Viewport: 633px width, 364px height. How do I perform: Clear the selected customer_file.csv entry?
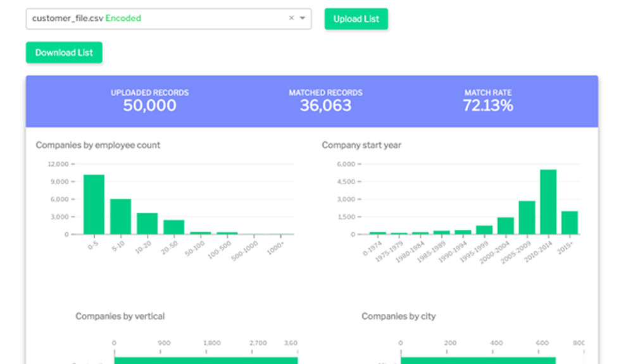coord(291,18)
